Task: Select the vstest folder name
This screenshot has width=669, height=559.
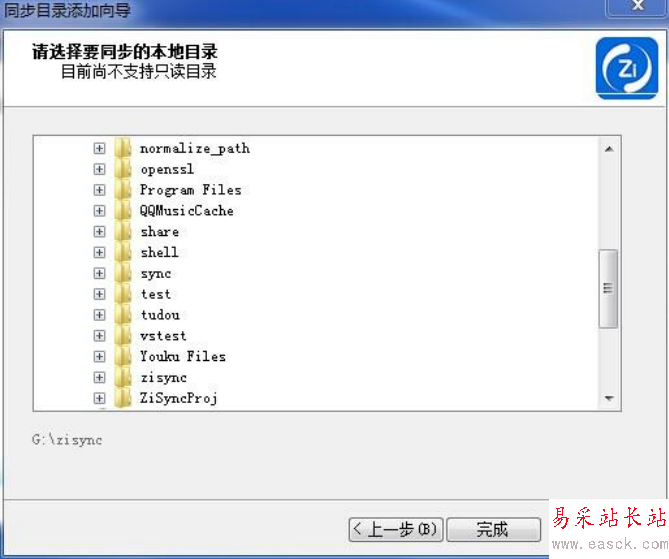Action: pyautogui.click(x=163, y=336)
